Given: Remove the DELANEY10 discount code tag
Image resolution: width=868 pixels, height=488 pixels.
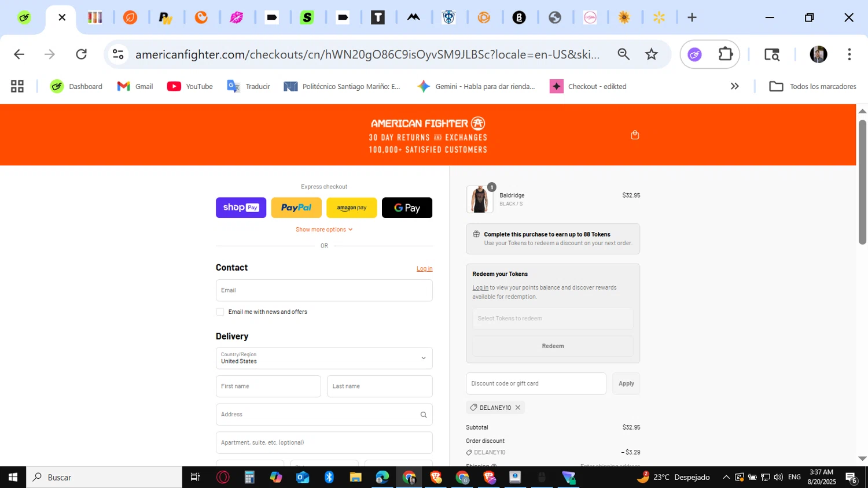Looking at the screenshot, I should 518,408.
